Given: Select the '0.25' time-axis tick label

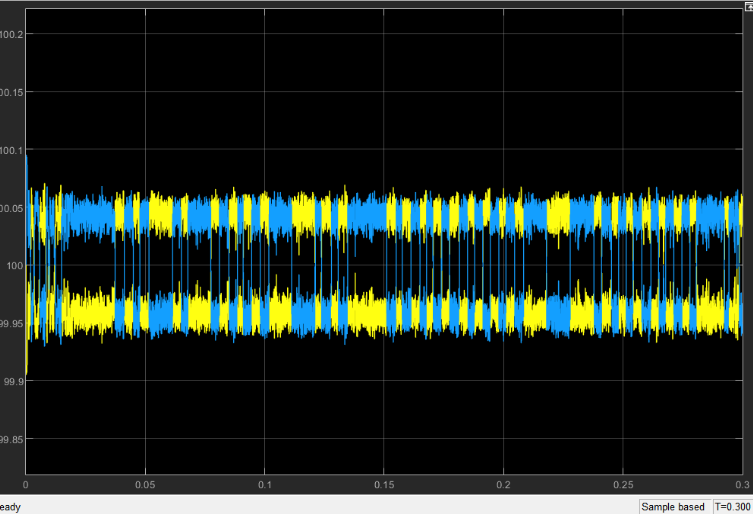Looking at the screenshot, I should [x=623, y=485].
